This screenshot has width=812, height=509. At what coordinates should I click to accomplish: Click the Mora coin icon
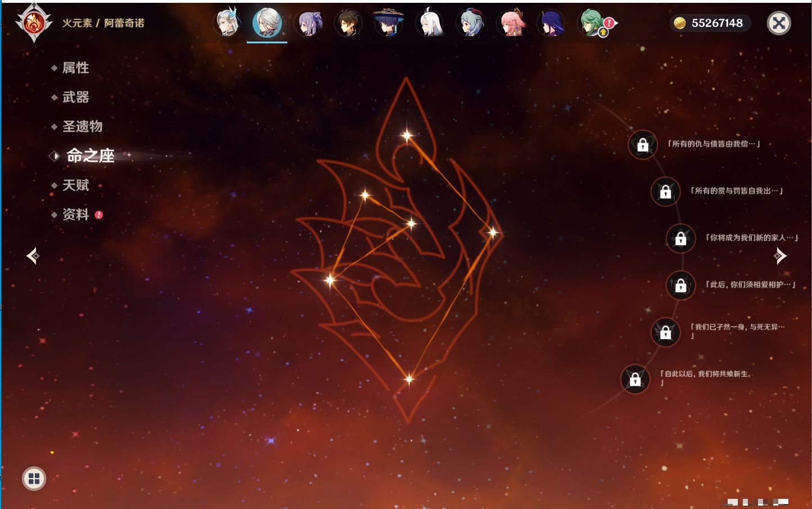(x=680, y=23)
